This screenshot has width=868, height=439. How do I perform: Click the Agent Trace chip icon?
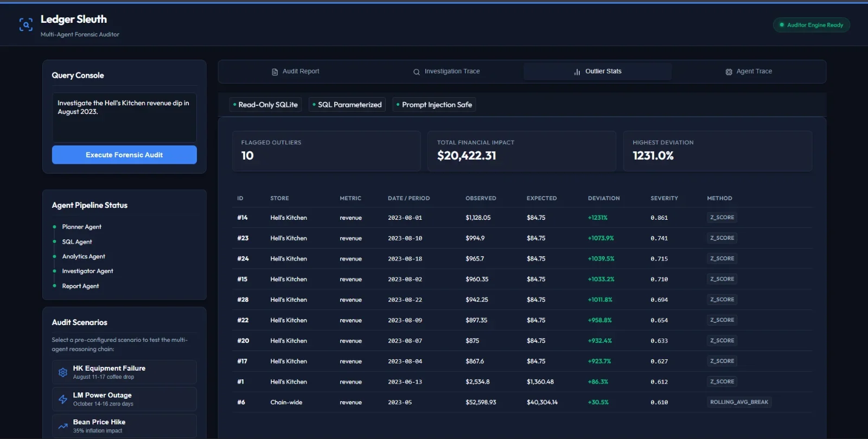click(729, 72)
